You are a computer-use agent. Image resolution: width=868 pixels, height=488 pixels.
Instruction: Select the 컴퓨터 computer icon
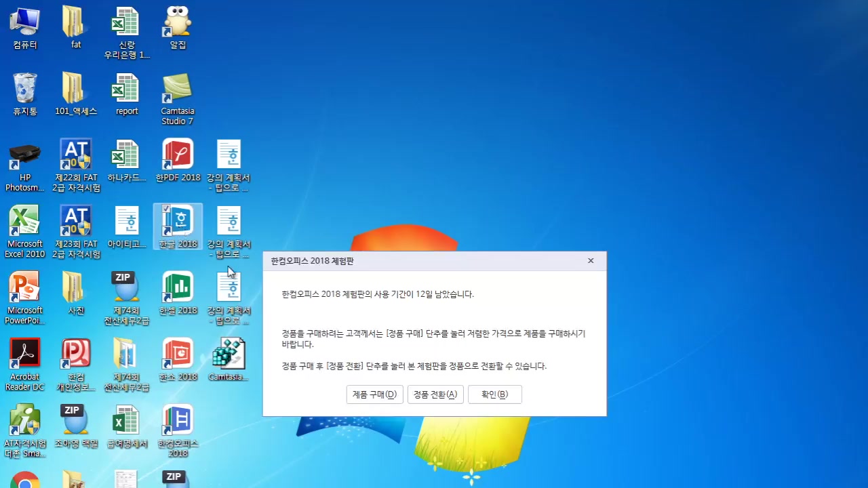(25, 20)
